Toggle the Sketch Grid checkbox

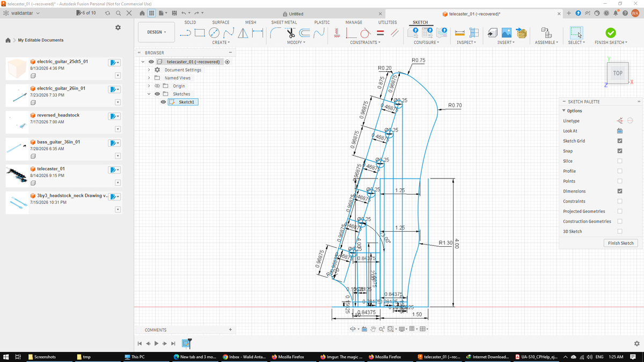tap(620, 141)
